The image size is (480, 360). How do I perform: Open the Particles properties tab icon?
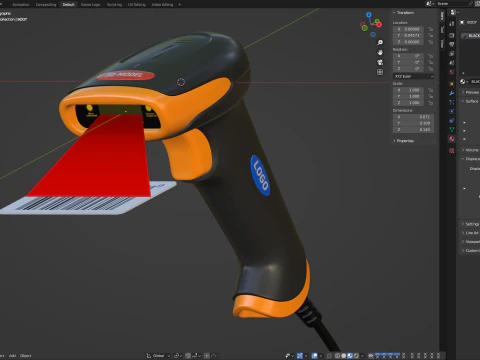(x=452, y=102)
